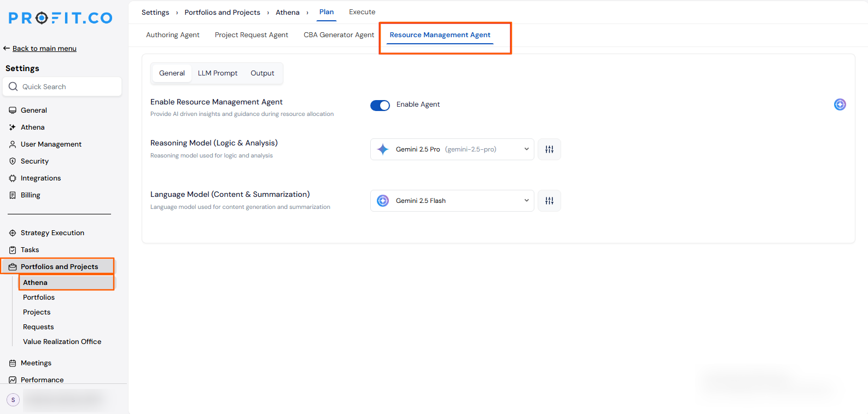Viewport: 868px width, 414px height.
Task: Open the Output sub-tab
Action: pyautogui.click(x=263, y=73)
